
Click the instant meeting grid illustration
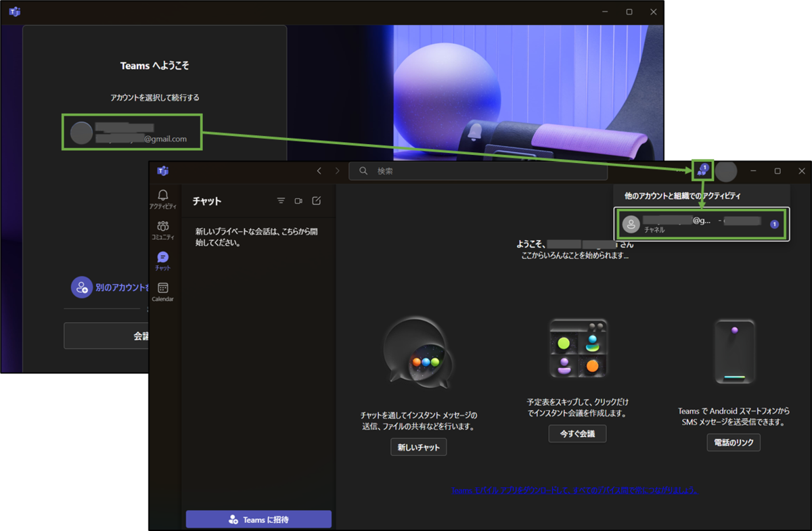pyautogui.click(x=578, y=348)
